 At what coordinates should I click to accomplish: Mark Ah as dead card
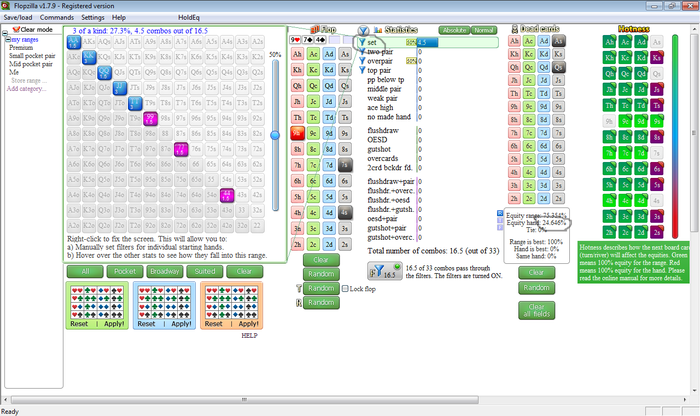click(x=514, y=41)
